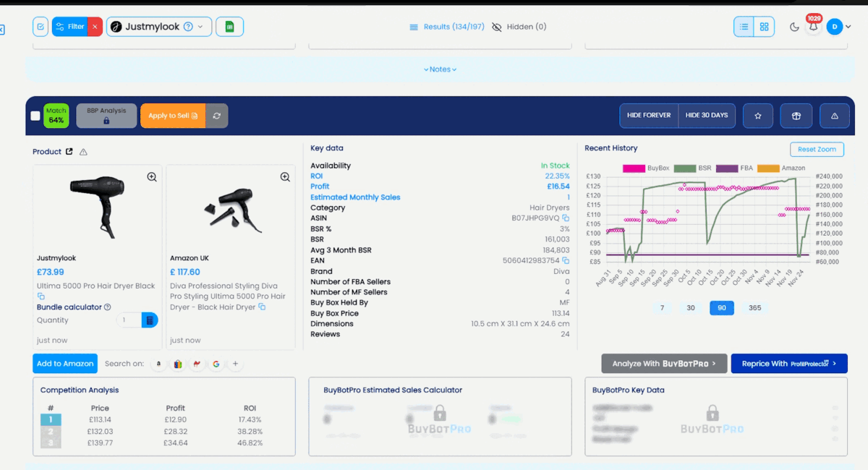The width and height of the screenshot is (868, 470).
Task: Add another search site with the plus icon
Action: point(235,364)
